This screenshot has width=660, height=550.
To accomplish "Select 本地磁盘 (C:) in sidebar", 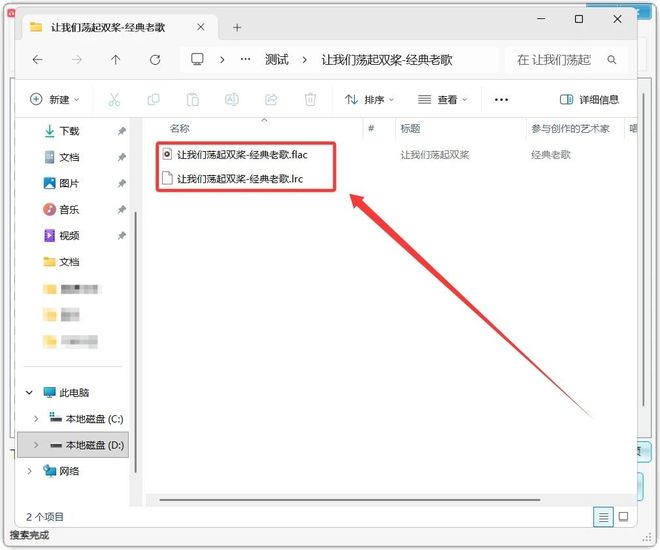I will [87, 419].
